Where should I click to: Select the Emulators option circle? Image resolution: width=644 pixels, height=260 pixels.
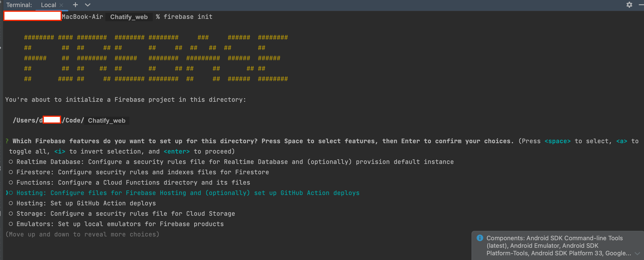click(11, 224)
